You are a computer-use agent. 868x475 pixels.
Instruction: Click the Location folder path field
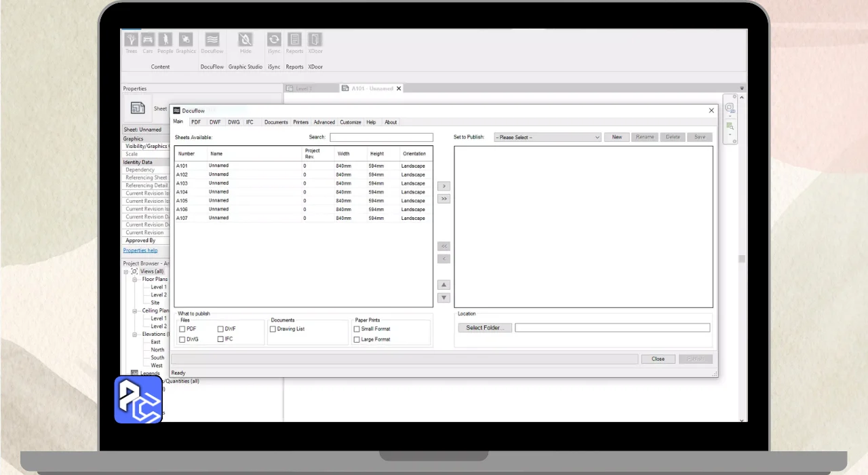pyautogui.click(x=612, y=328)
